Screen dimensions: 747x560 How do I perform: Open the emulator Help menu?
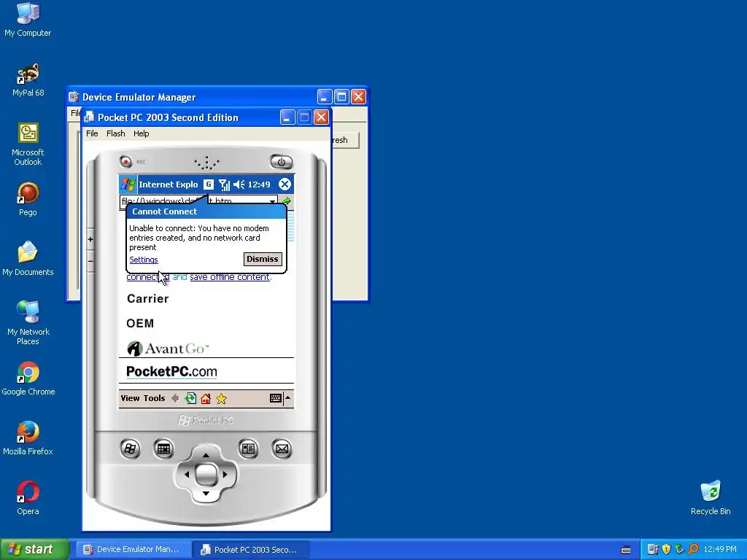coord(141,133)
